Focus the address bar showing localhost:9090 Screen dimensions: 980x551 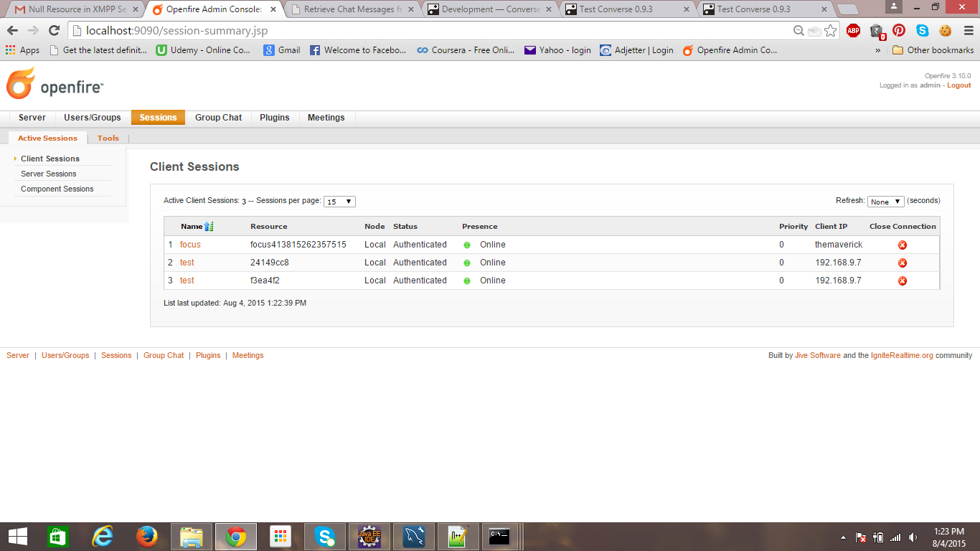[430, 31]
